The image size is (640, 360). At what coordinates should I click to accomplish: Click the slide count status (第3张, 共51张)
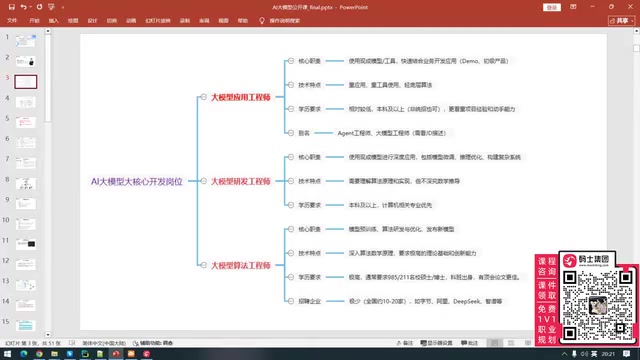point(33,343)
